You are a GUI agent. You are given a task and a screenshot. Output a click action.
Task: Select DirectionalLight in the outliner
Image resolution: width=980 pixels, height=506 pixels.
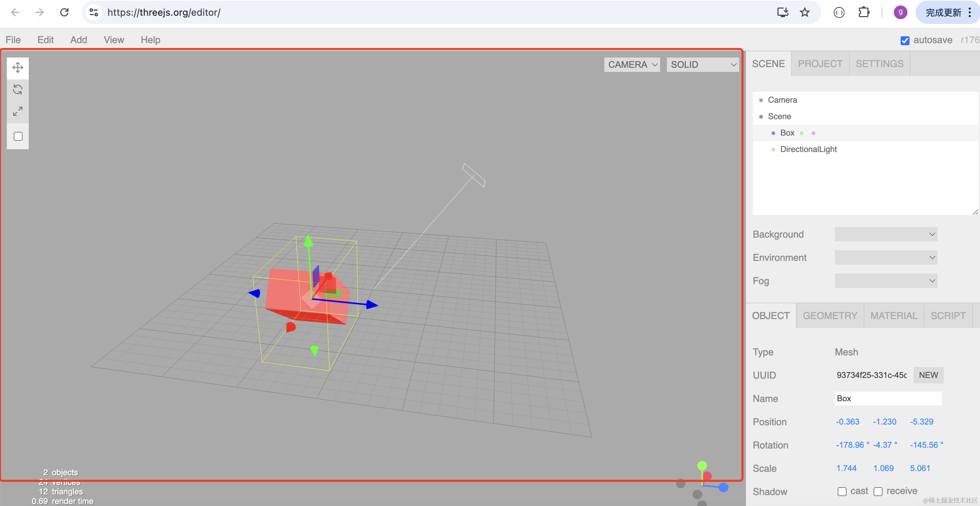865,149
